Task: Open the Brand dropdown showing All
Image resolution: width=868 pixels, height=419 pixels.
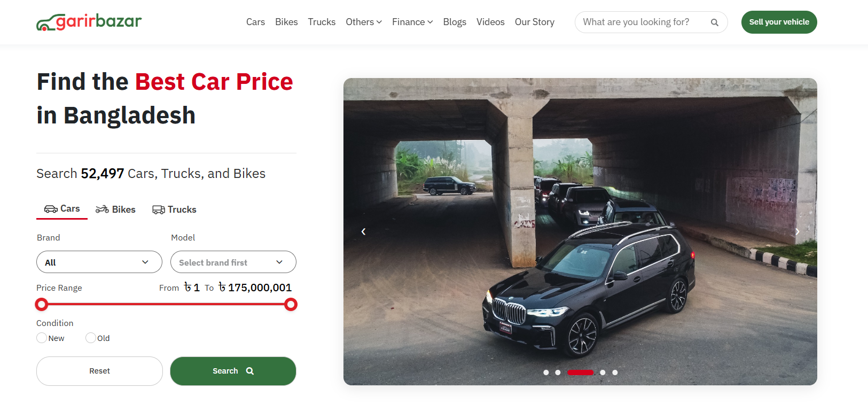Action: [x=99, y=262]
